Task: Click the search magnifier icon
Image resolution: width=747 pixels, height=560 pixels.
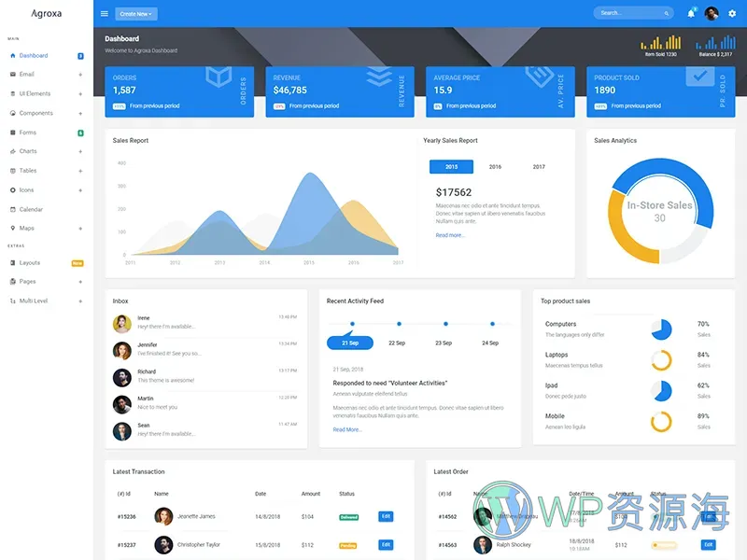Action: point(666,13)
